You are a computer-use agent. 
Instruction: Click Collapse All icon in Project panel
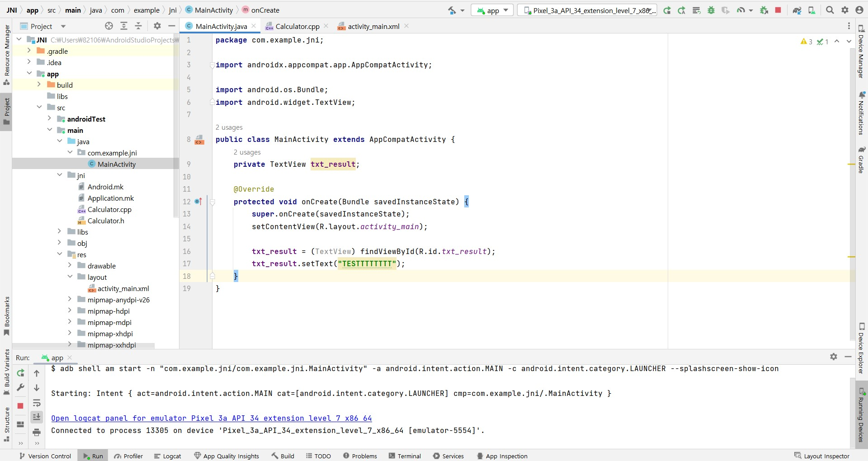tap(138, 26)
